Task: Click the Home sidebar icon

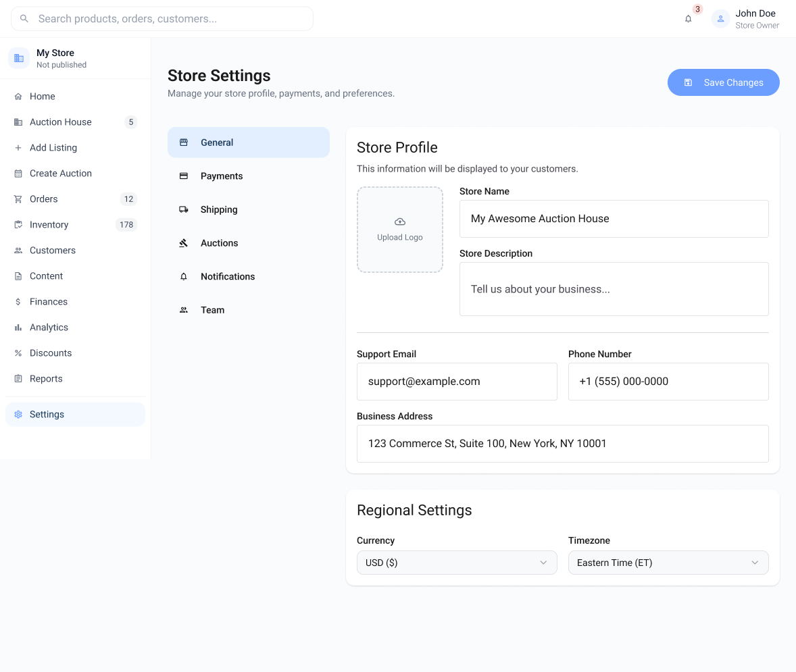Action: point(18,97)
